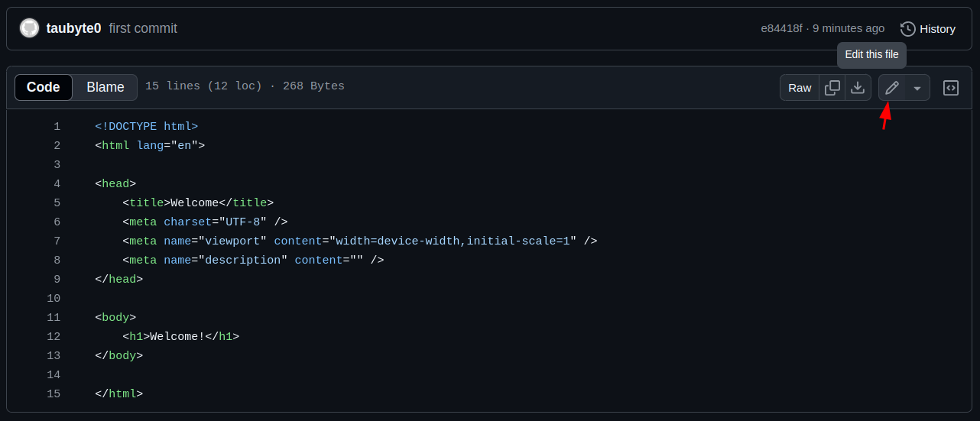Open the Raw file view
The image size is (980, 421).
(x=800, y=88)
